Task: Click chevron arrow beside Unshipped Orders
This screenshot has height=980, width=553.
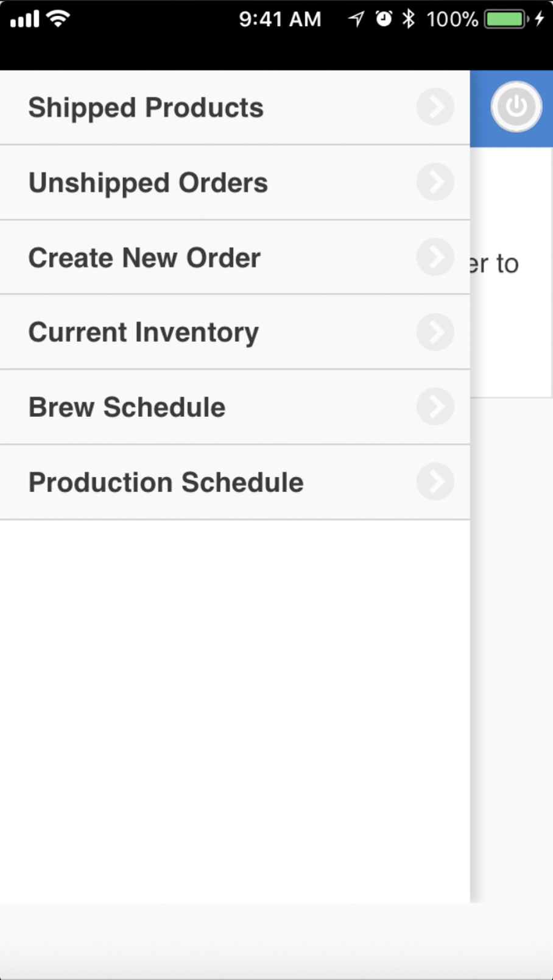Action: [x=435, y=182]
